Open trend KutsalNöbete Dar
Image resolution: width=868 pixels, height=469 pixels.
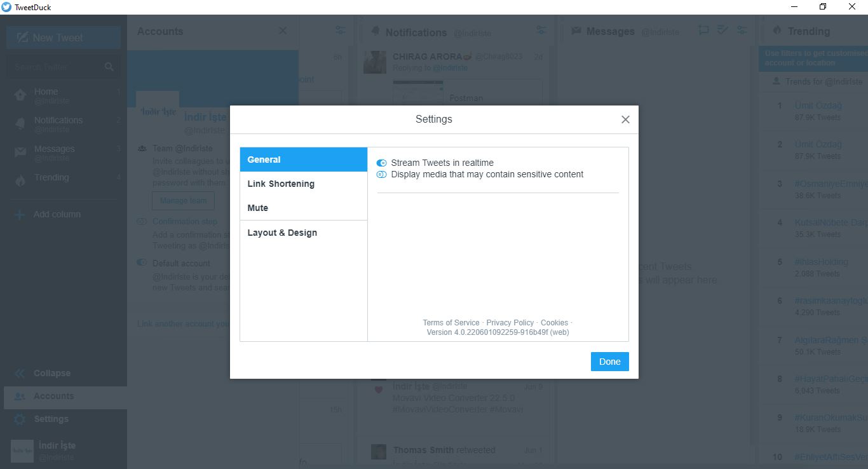tap(831, 222)
